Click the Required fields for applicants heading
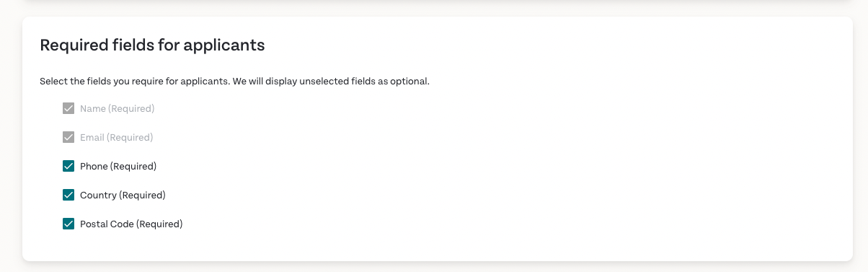The width and height of the screenshot is (868, 272). (x=153, y=45)
